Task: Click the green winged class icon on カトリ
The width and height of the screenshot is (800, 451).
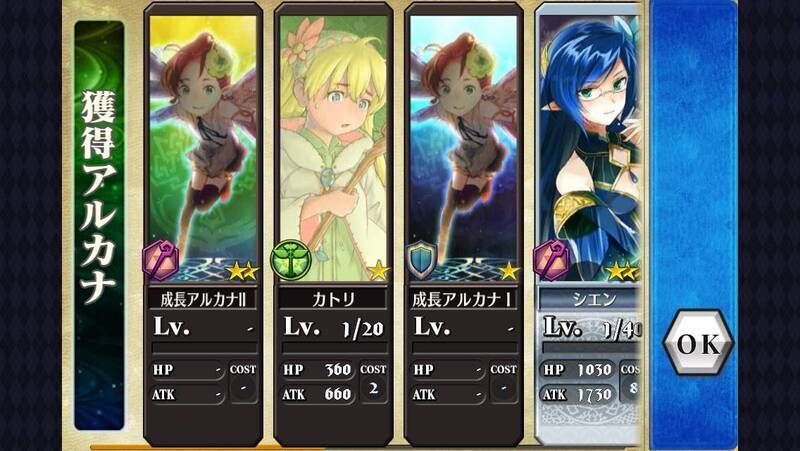Action: [291, 260]
